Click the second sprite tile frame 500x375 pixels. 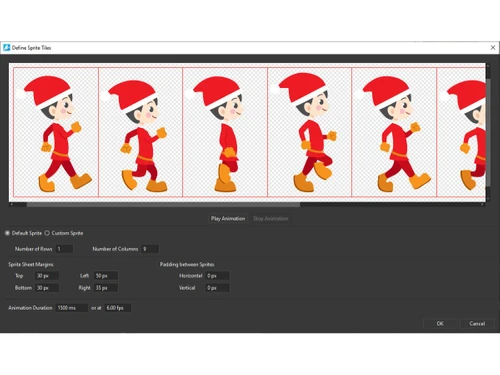pyautogui.click(x=140, y=132)
